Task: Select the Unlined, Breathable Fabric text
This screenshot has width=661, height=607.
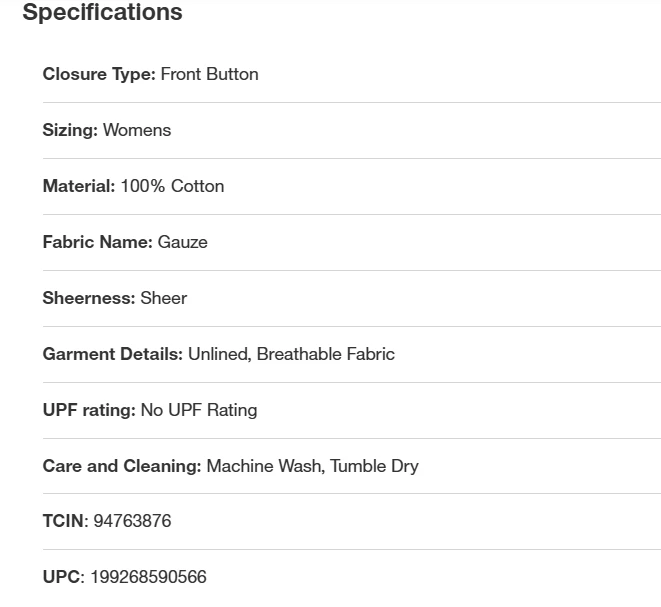Action: 291,354
